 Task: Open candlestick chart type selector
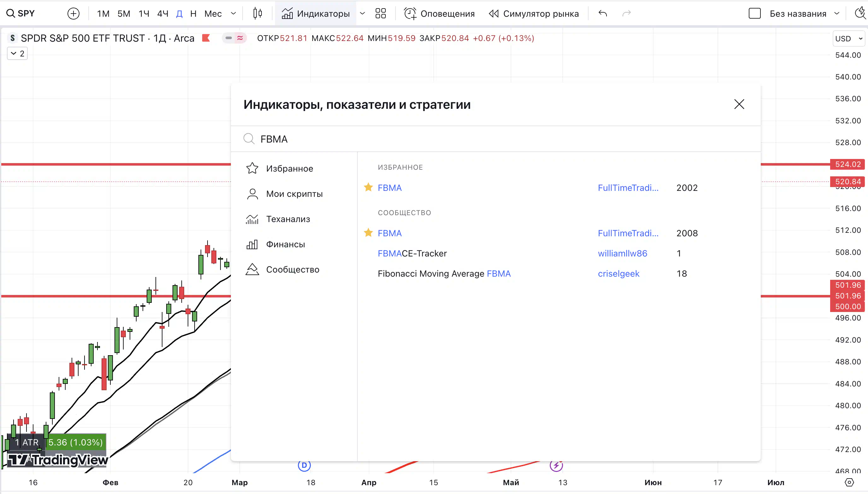point(258,14)
